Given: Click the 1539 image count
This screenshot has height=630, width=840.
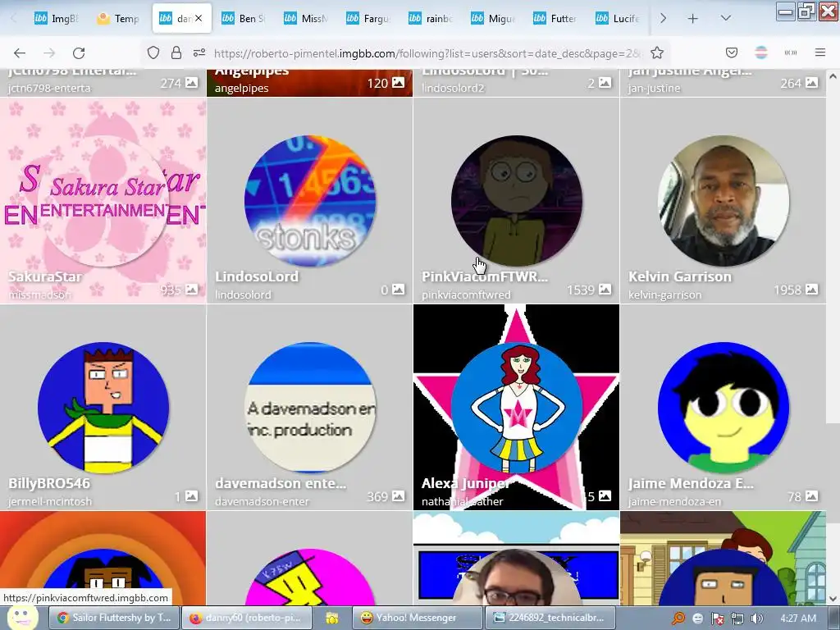Looking at the screenshot, I should tap(581, 290).
